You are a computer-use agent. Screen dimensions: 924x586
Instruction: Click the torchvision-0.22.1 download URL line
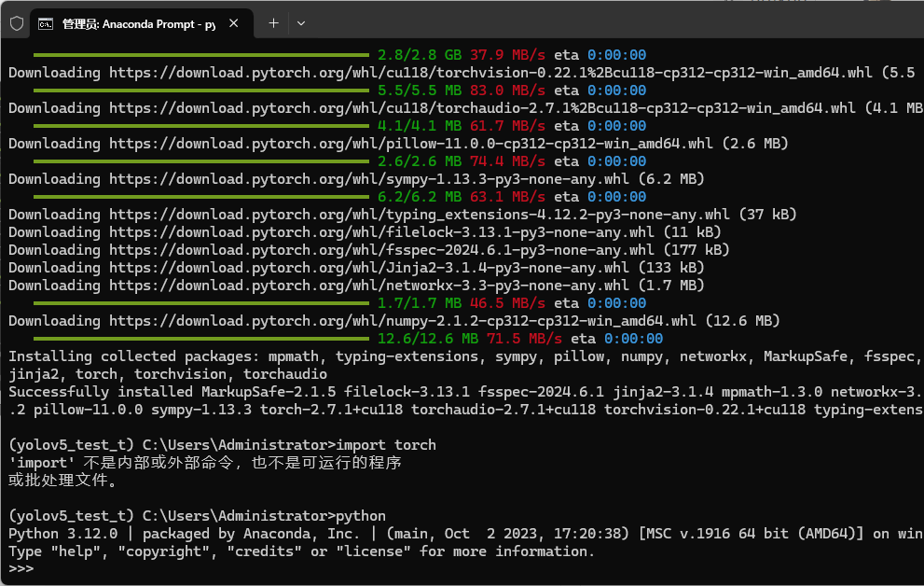462,73
